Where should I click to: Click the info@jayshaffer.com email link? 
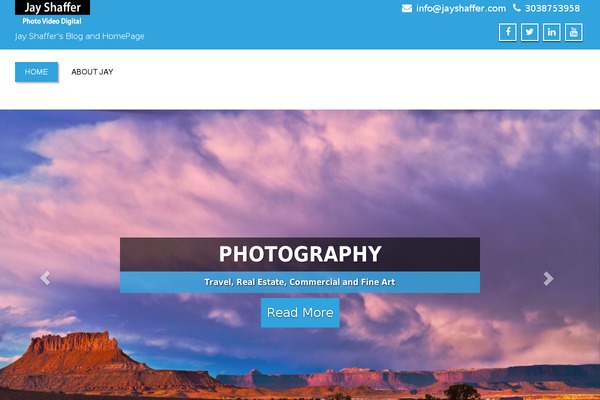pos(461,8)
